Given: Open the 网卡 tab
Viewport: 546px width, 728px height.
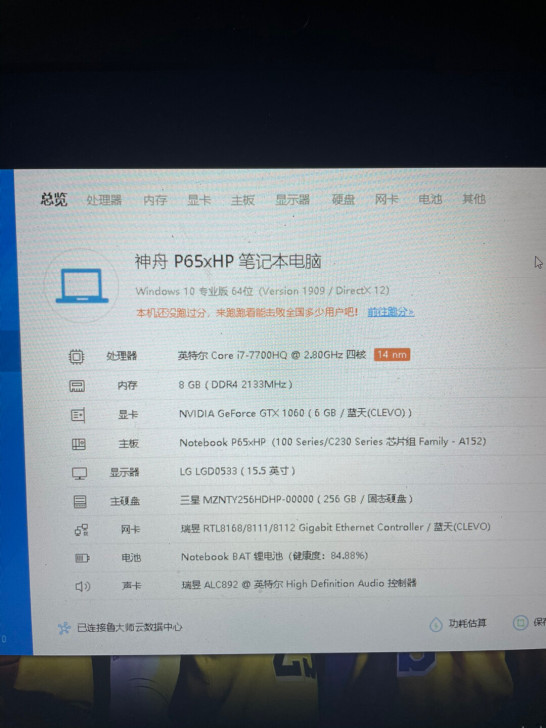Looking at the screenshot, I should (x=386, y=199).
